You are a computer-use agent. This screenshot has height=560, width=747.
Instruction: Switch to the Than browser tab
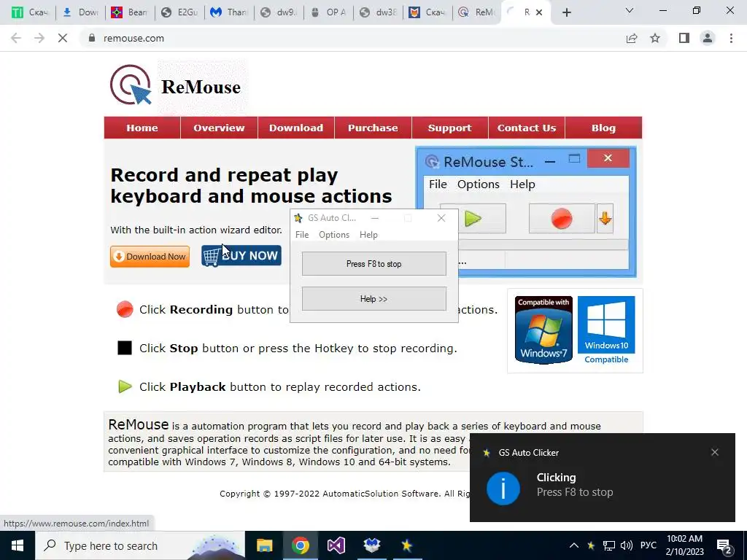point(229,12)
